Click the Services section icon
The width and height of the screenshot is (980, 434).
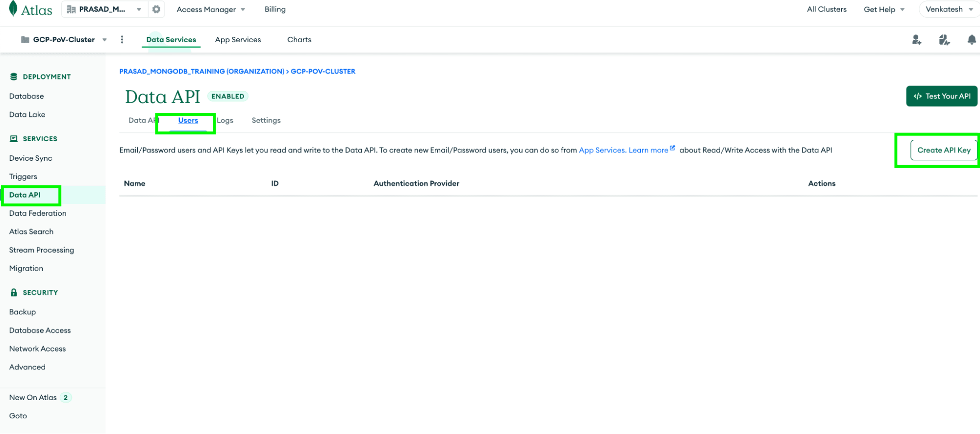pos(14,139)
